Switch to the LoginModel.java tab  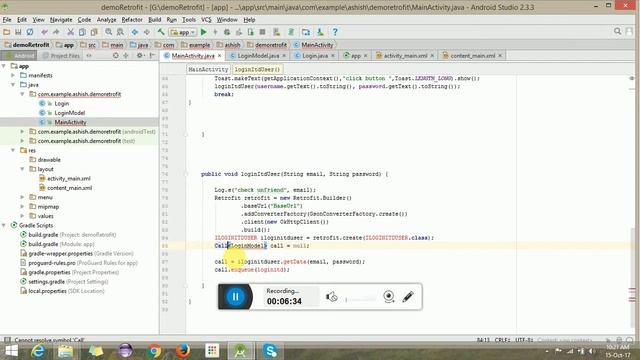[x=258, y=56]
